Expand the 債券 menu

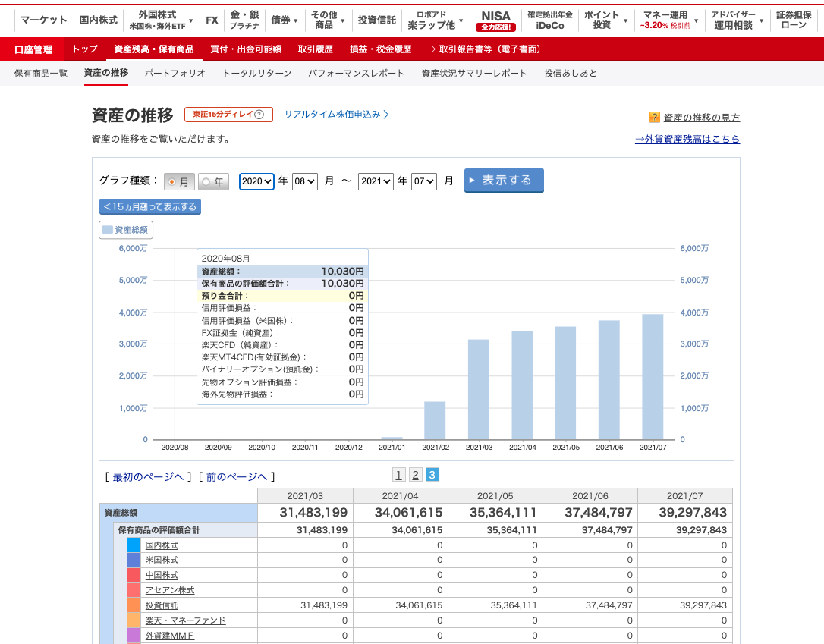[x=285, y=20]
